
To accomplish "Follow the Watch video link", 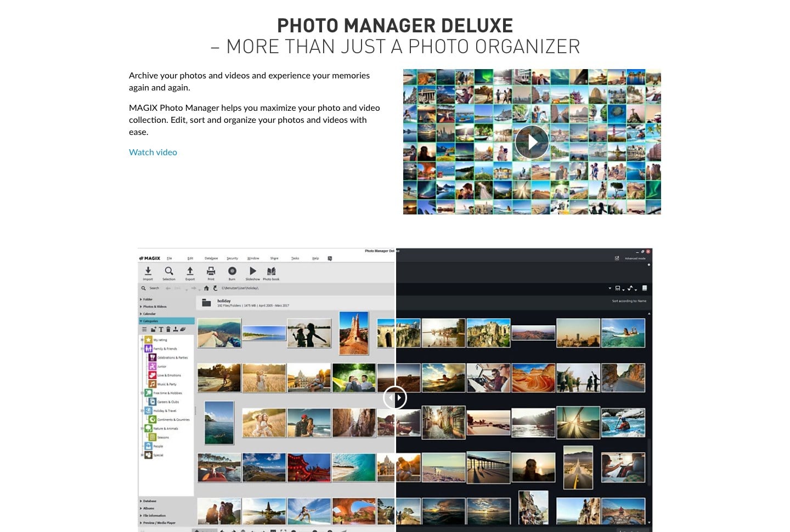I will click(x=153, y=152).
